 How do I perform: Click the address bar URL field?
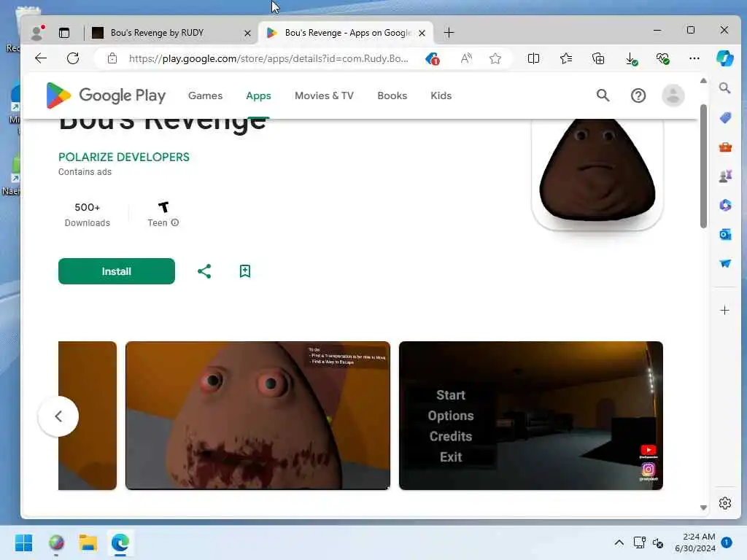click(x=268, y=58)
